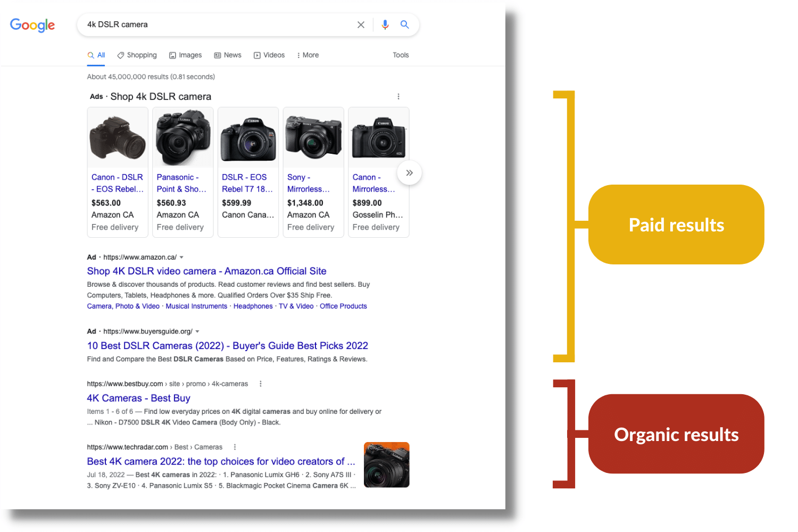Open the Canon Mirrorless $899 product image
Image resolution: width=798 pixels, height=532 pixels.
click(379, 138)
